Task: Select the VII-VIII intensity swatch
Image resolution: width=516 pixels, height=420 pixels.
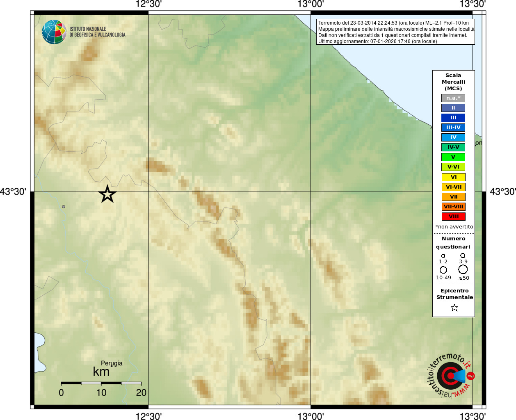Action: (x=453, y=207)
